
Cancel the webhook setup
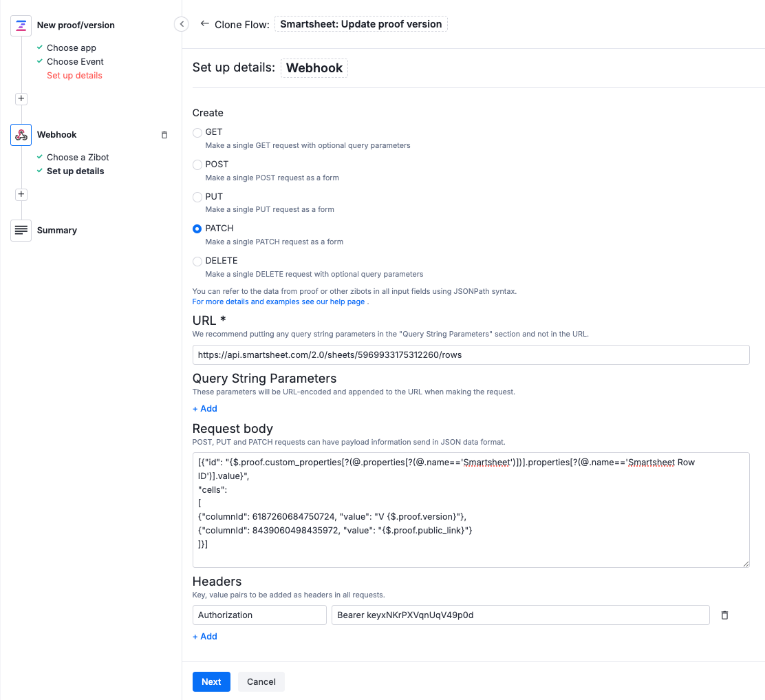click(261, 681)
